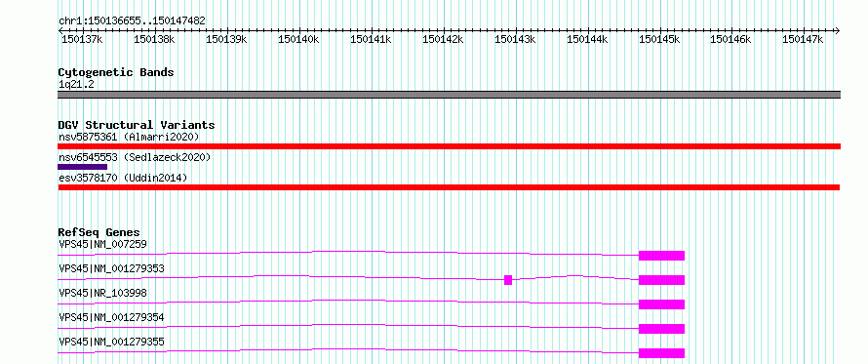Open the VPS45|NM_001279353 transcript label
Image resolution: width=868 pixels, height=364 pixels.
tap(111, 268)
